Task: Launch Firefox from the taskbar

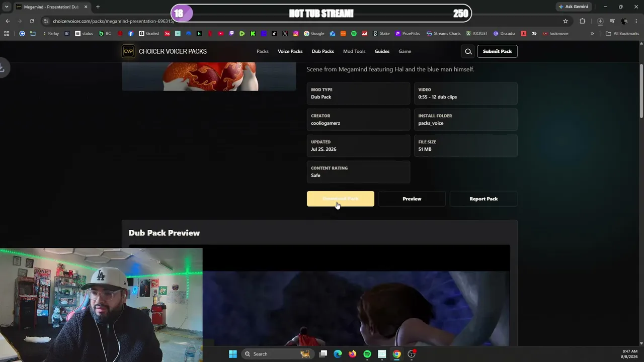Action: (352, 354)
